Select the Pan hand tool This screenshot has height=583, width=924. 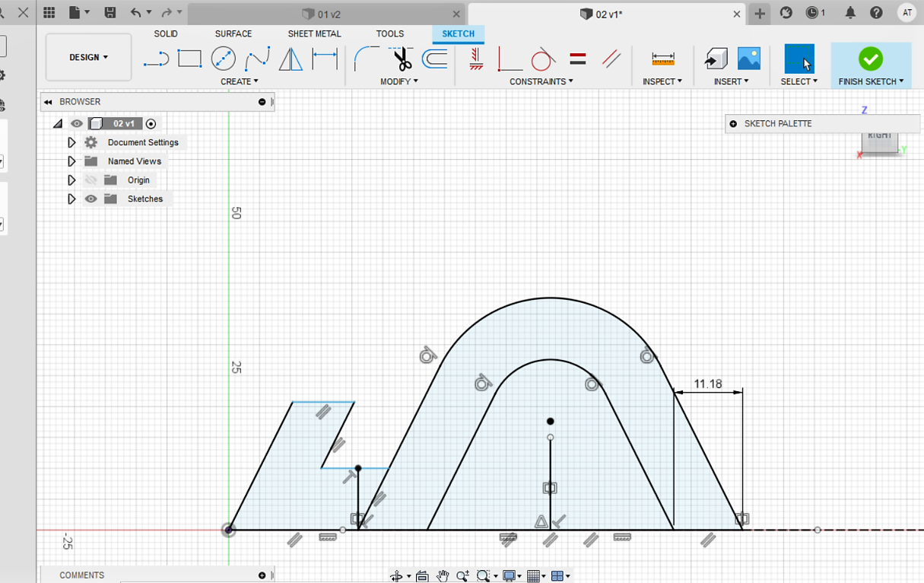click(443, 576)
